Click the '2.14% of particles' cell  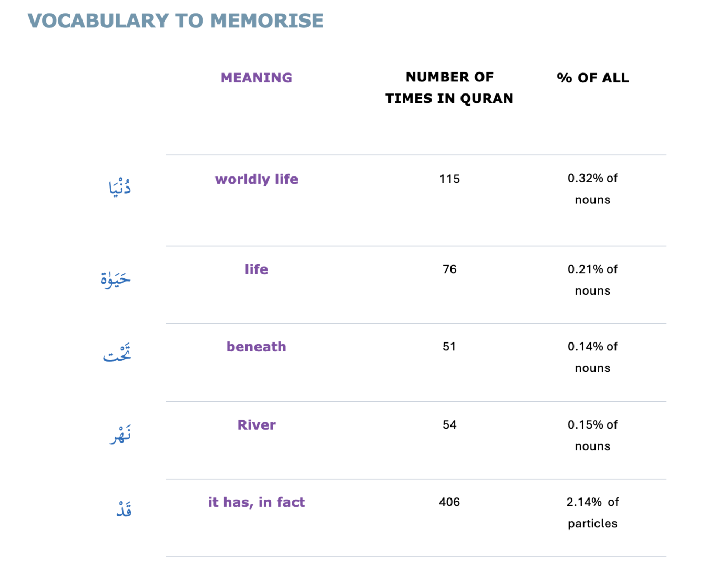click(592, 513)
